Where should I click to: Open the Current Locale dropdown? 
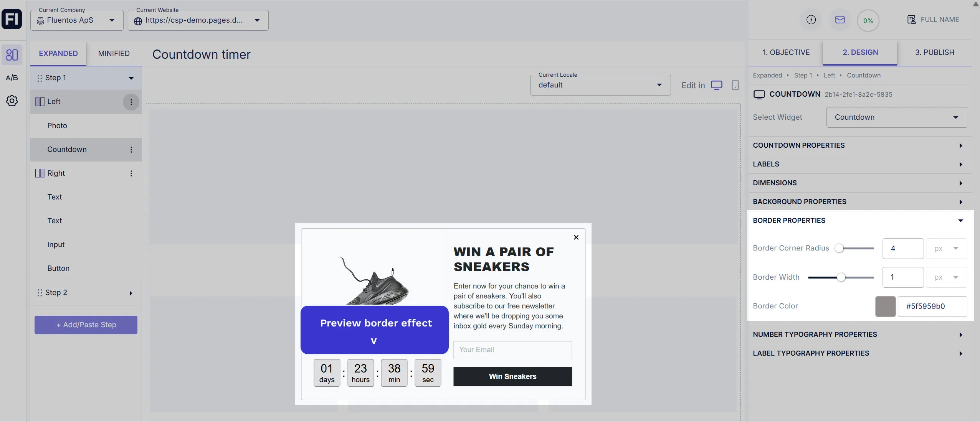coord(600,85)
